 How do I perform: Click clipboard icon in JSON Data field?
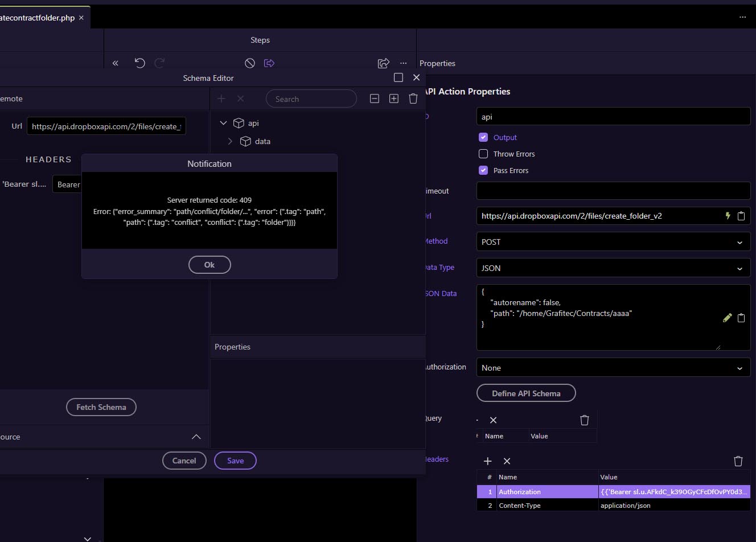pyautogui.click(x=741, y=318)
